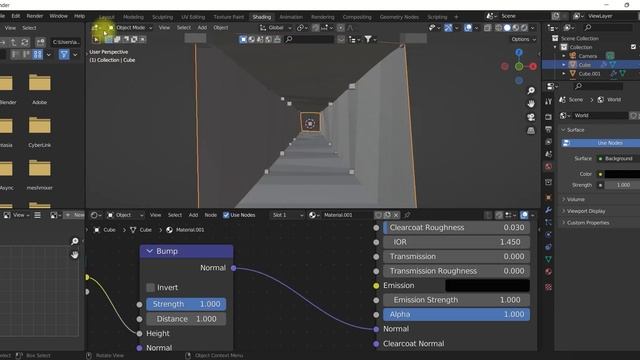
Task: Toggle camera view with camera icon
Action: 531,117
